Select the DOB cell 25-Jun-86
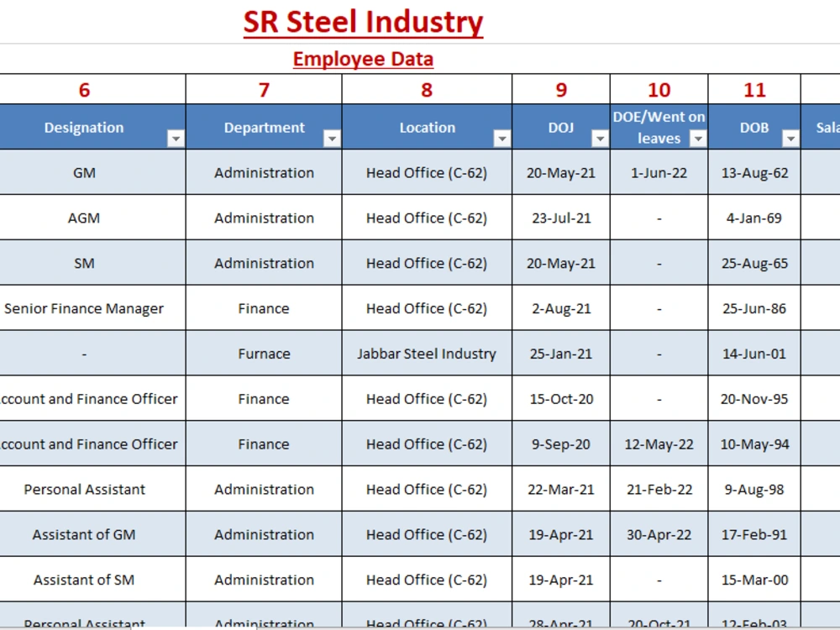The image size is (840, 630). pos(754,308)
